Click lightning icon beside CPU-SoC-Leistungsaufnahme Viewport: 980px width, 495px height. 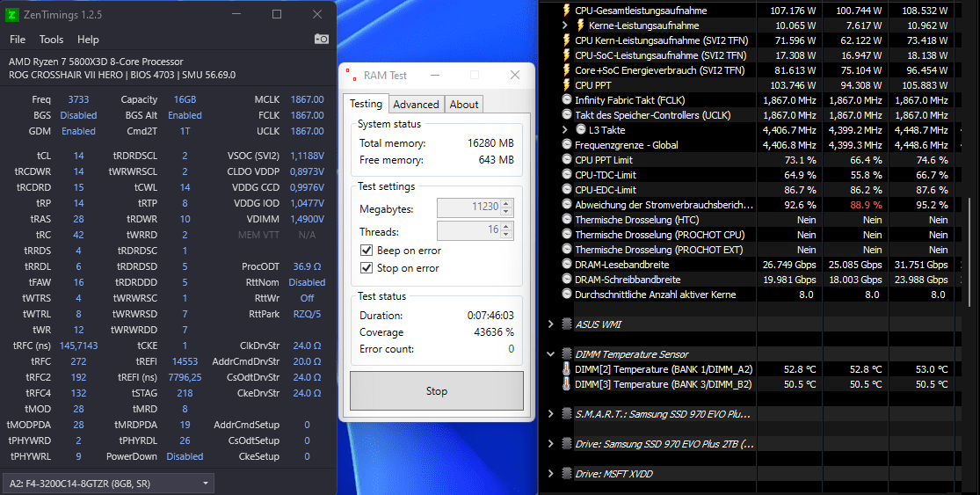click(x=566, y=55)
